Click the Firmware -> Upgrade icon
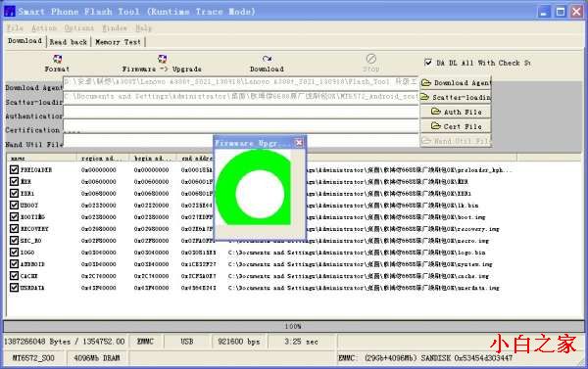The height and width of the screenshot is (369, 588). click(x=162, y=59)
